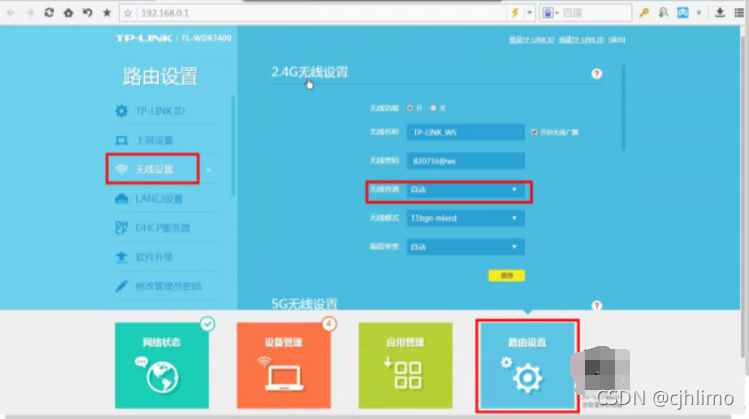The image size is (749, 419).
Task: Click the TP-LINK logo
Action: click(x=143, y=38)
